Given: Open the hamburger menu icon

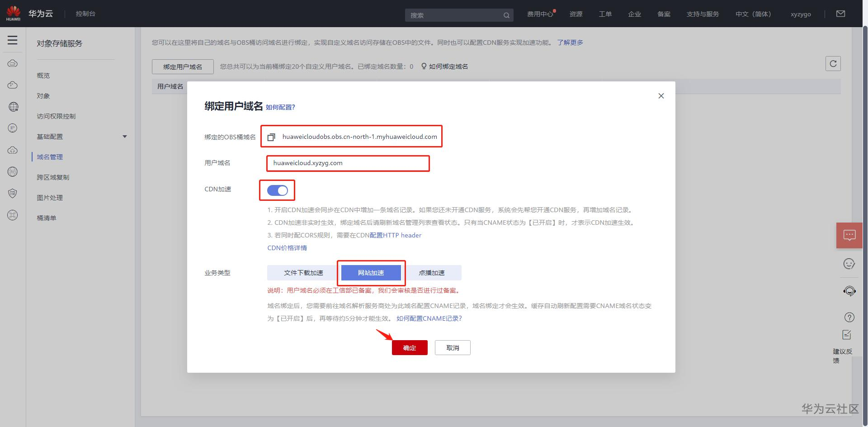Looking at the screenshot, I should [x=13, y=40].
